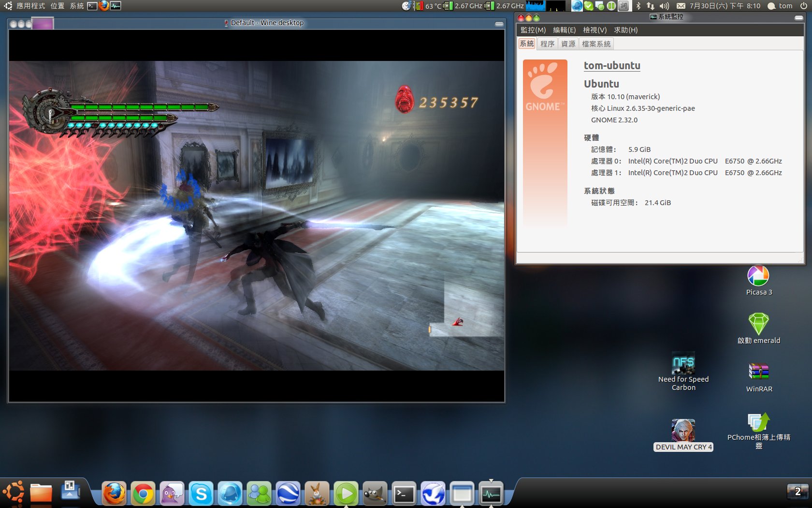This screenshot has height=508, width=812.
Task: Click the terminal launcher in top panel
Action: 92,6
